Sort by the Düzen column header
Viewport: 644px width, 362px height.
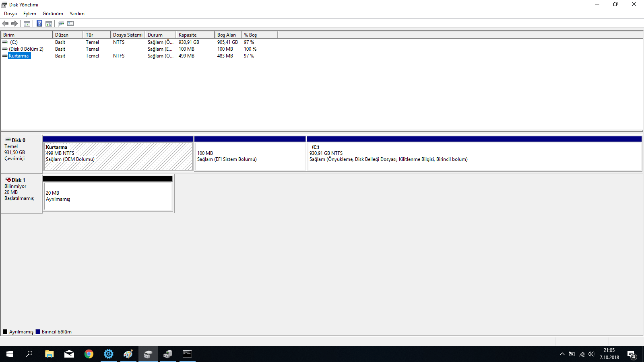click(68, 35)
